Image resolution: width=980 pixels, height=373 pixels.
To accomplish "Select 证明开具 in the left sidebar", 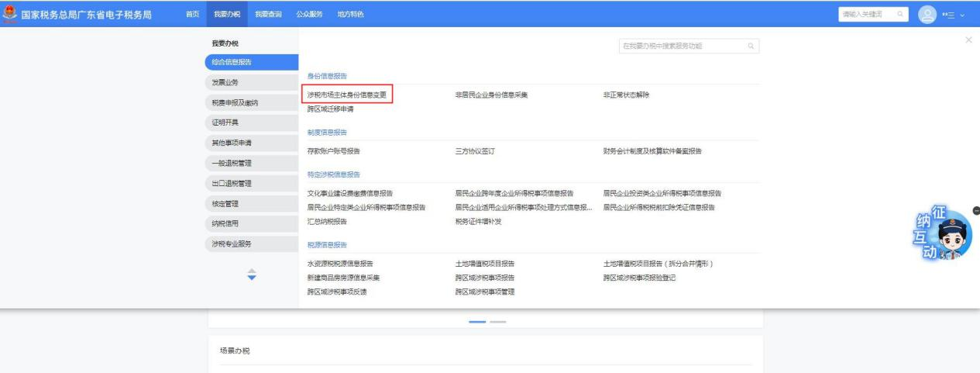I will [225, 123].
